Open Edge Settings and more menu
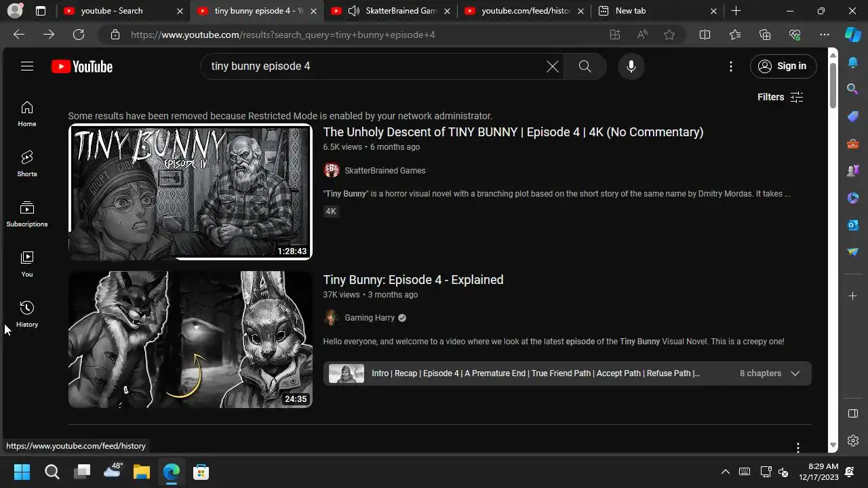Screen dimensions: 868x488 (825, 35)
